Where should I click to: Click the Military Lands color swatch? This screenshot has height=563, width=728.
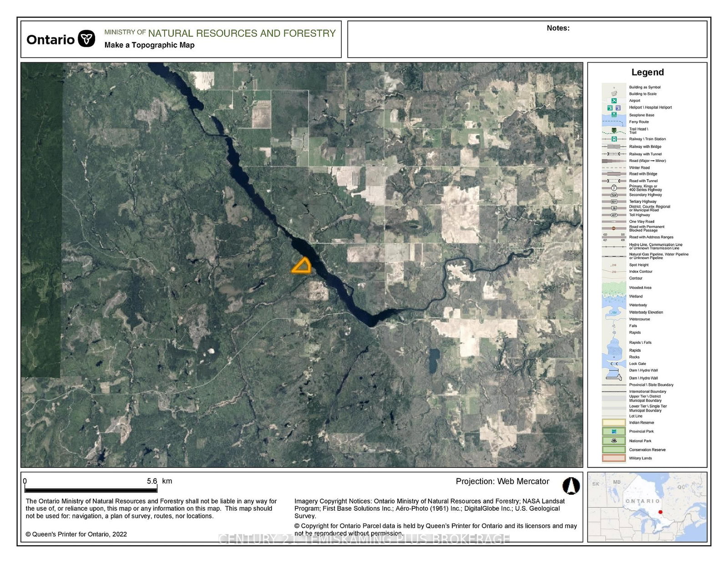pos(614,458)
